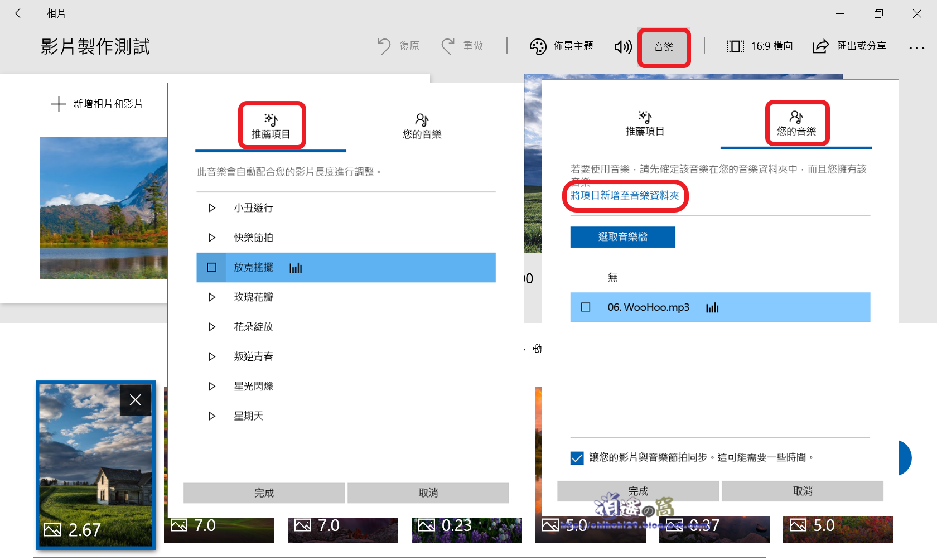937x560 pixels.
Task: Click the 重做 redo button
Action: pos(462,46)
